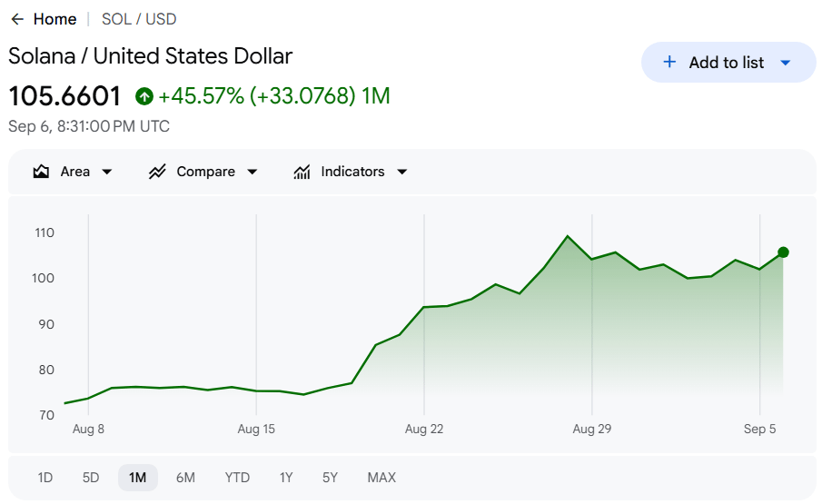Switch to the 1D time range
Viewport: 832px width, 504px height.
pyautogui.click(x=45, y=478)
